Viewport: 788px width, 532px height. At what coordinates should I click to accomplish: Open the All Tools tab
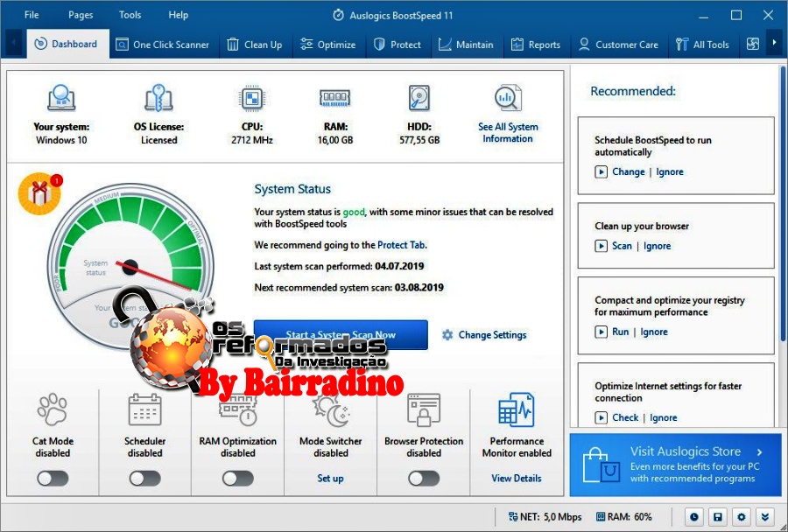coord(702,45)
